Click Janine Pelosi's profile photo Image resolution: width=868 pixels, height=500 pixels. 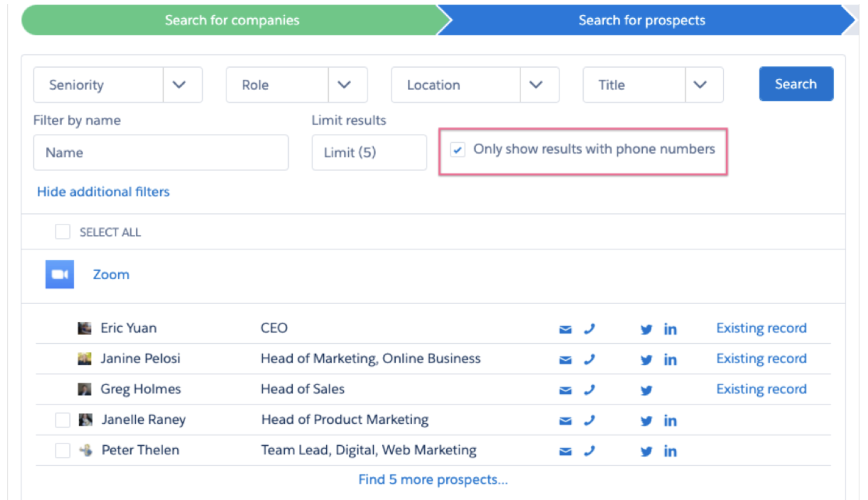[85, 359]
